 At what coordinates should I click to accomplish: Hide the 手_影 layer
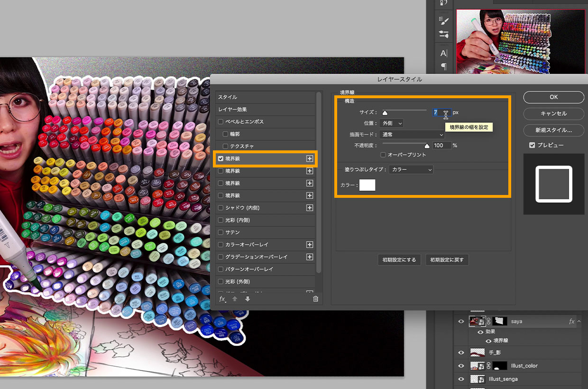tap(460, 352)
